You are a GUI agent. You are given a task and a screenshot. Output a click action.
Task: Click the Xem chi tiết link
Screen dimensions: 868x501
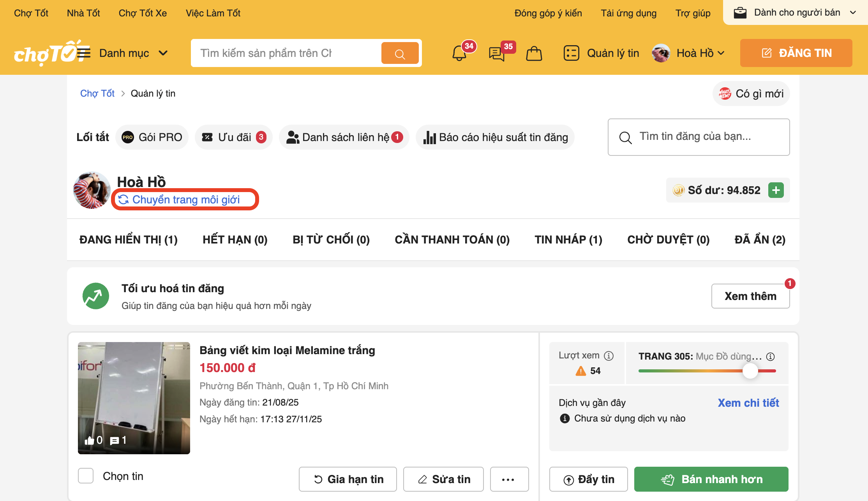(x=748, y=403)
